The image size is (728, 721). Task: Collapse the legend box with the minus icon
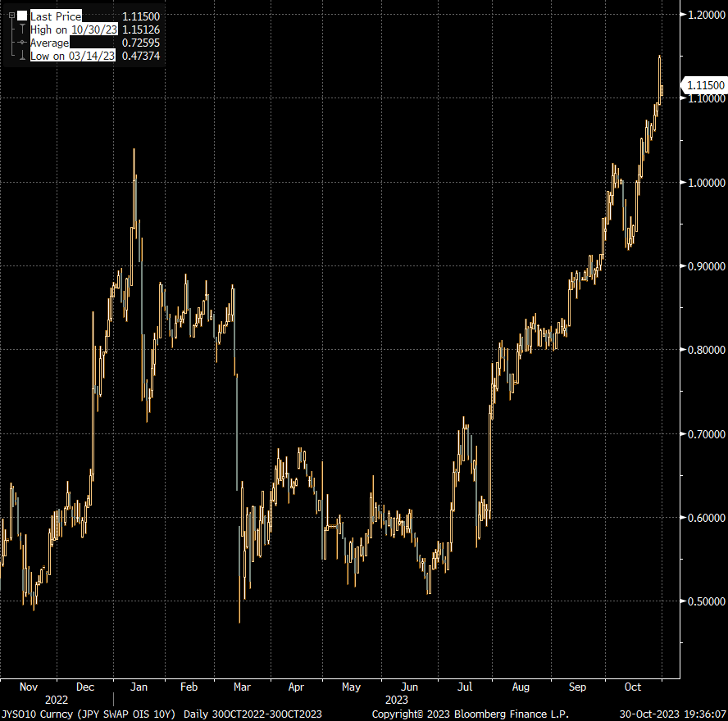click(x=11, y=16)
